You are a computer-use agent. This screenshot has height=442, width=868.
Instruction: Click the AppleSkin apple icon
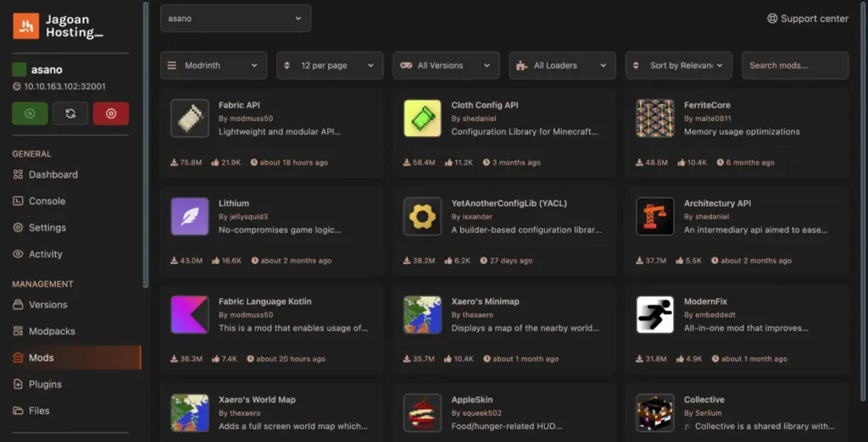(422, 412)
